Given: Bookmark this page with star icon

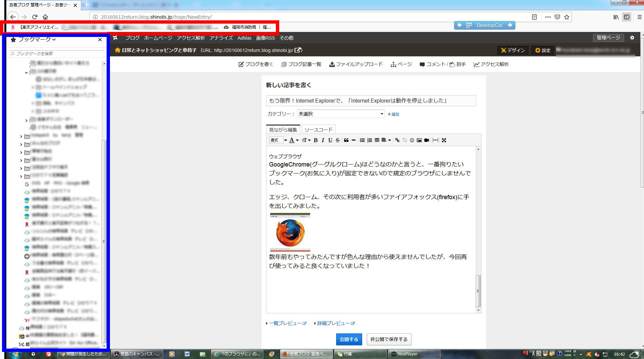Looking at the screenshot, I should click(x=567, y=17).
